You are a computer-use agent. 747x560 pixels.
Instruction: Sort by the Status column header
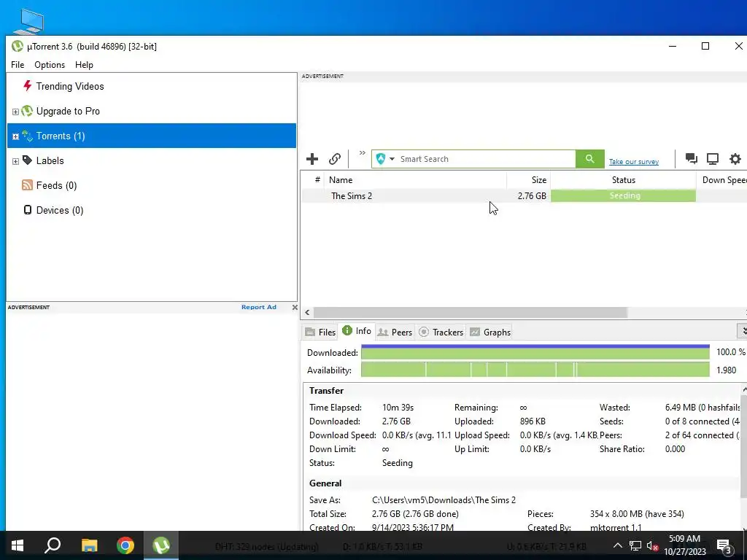623,180
